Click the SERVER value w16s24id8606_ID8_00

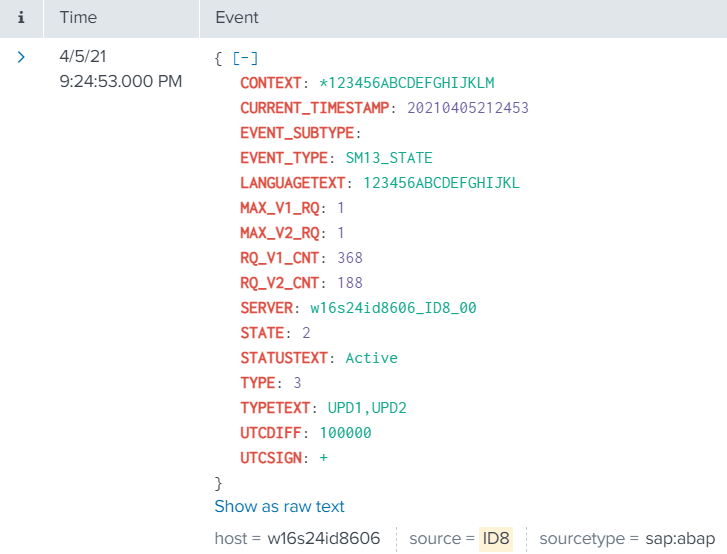coord(393,308)
